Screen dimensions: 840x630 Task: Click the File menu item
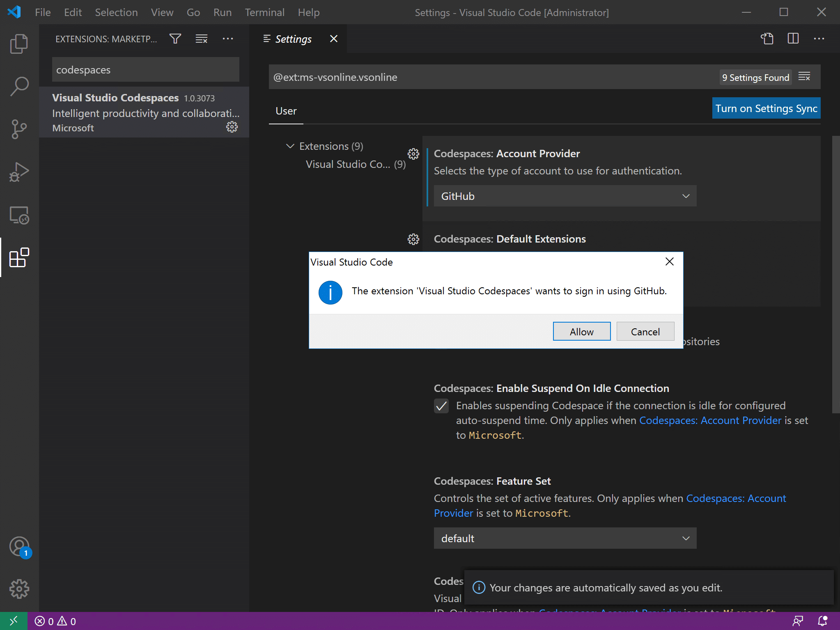point(42,12)
